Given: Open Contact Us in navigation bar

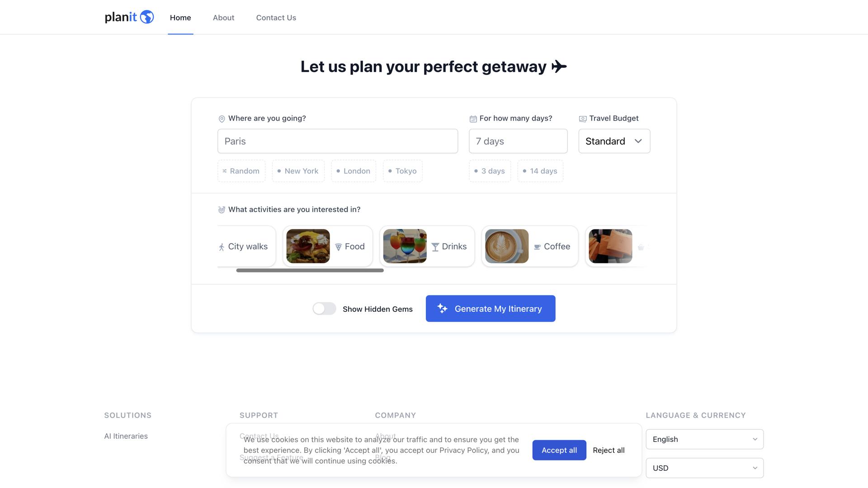Looking at the screenshot, I should pyautogui.click(x=276, y=18).
